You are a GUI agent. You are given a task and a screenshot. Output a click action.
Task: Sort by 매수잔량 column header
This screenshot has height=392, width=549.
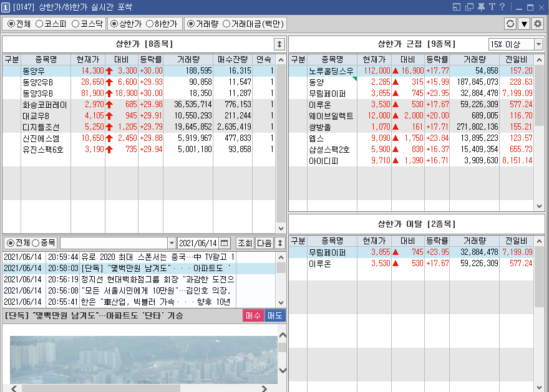[x=233, y=59]
